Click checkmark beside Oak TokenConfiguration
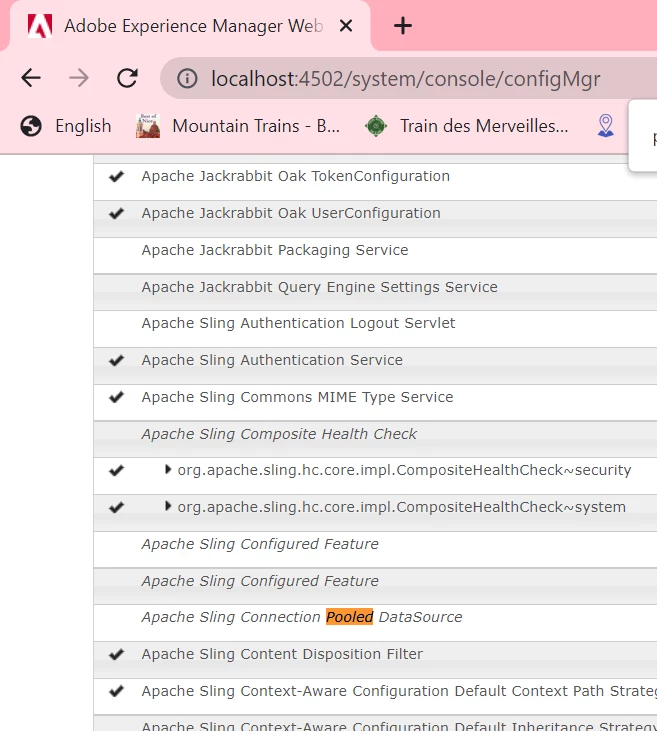The width and height of the screenshot is (657, 731). (x=116, y=176)
